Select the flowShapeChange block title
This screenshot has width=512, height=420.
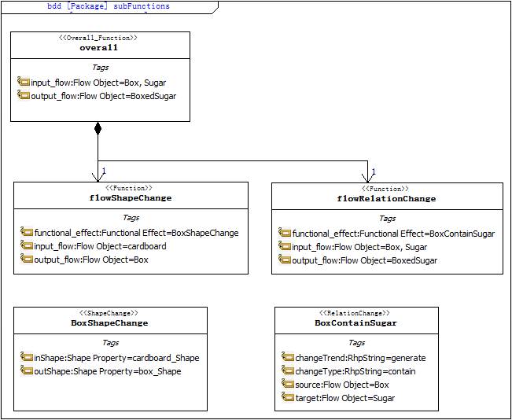click(x=131, y=198)
